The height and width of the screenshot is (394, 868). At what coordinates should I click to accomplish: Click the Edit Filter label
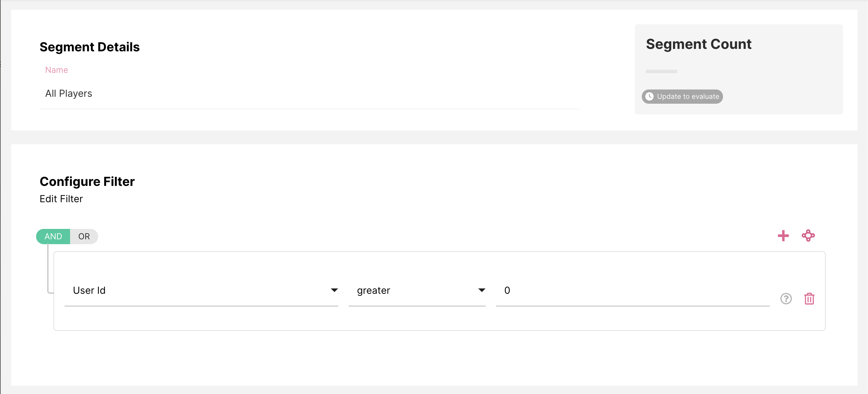click(x=61, y=199)
